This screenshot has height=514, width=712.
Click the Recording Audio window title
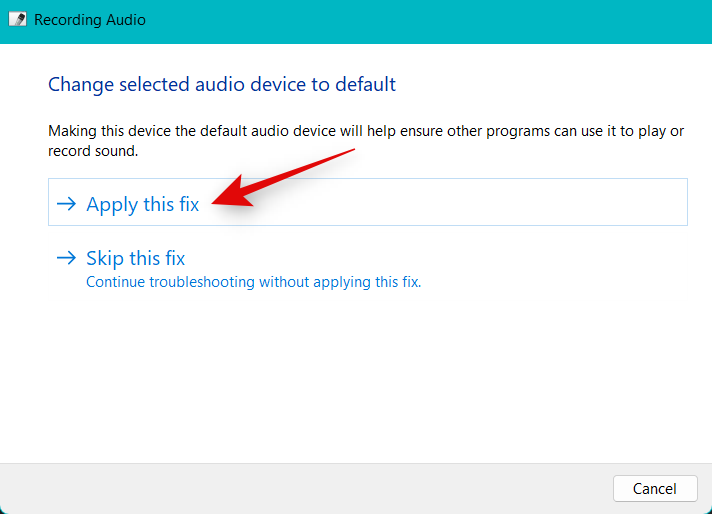point(90,19)
